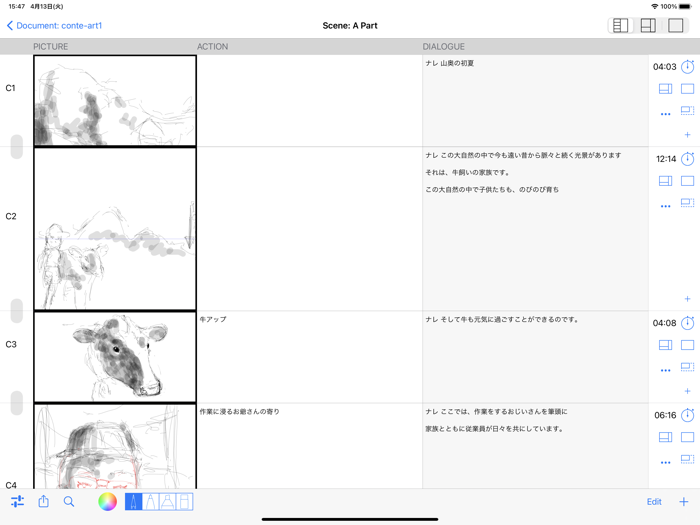This screenshot has width=700, height=525.
Task: Click the duration value 04:08
Action: (664, 323)
